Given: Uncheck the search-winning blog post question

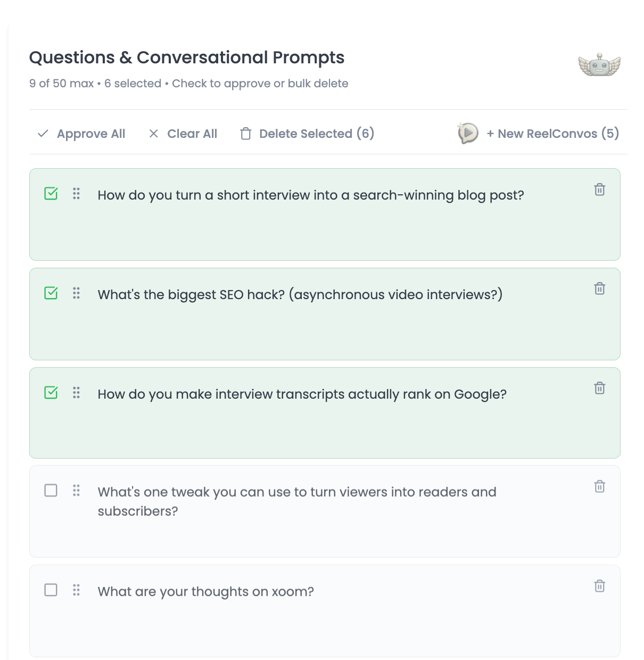Looking at the screenshot, I should pyautogui.click(x=51, y=194).
